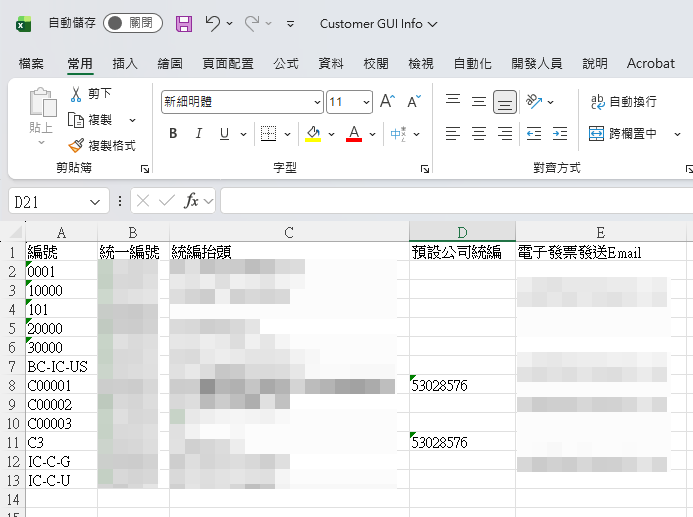Toggle underline formatting

click(x=225, y=133)
